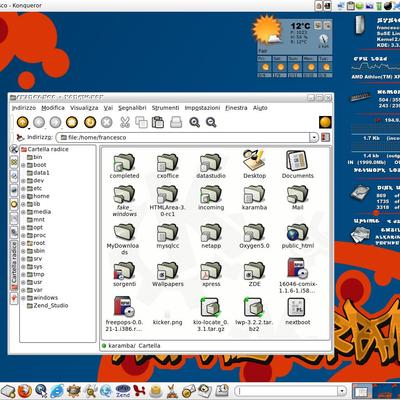
Task: Click the Paste clipboard icon
Action: tap(158, 122)
